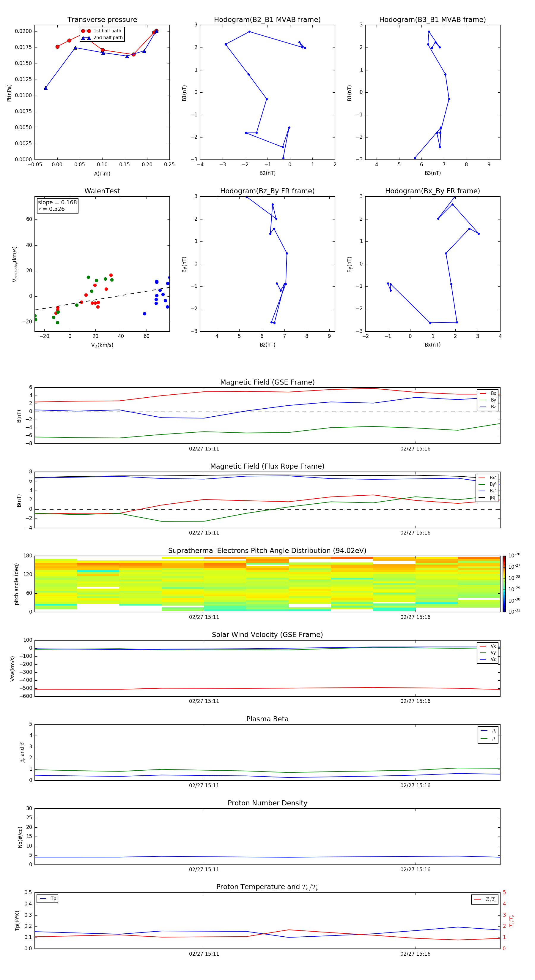Click the "Transverse pressure" plot title

tap(102, 20)
